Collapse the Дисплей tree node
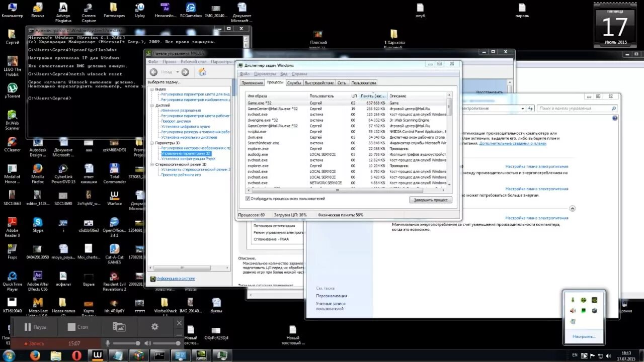Screen dimensions: 644x362 [152, 106]
